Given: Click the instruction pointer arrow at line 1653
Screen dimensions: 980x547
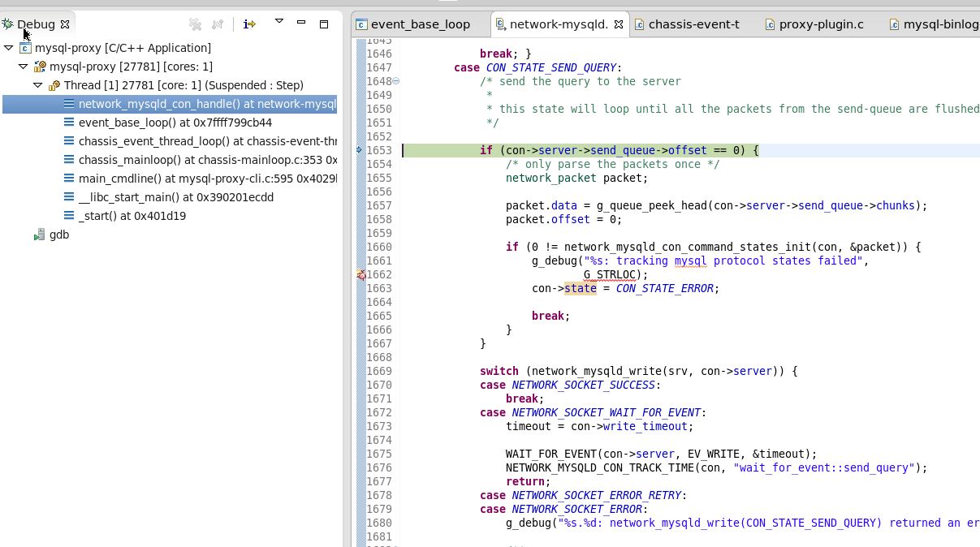Looking at the screenshot, I should tap(360, 150).
